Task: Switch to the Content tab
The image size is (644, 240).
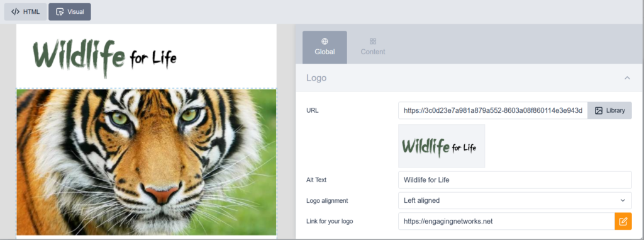Action: (373, 47)
